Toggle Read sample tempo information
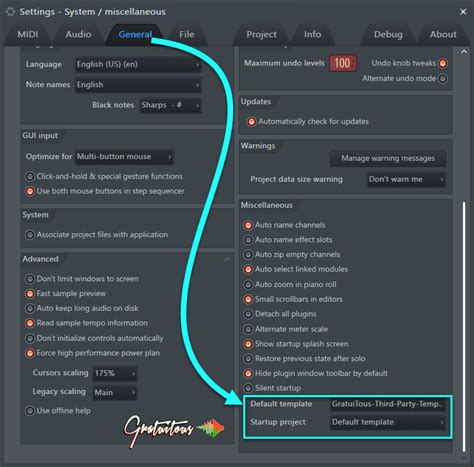The height and width of the screenshot is (467, 474). point(30,323)
